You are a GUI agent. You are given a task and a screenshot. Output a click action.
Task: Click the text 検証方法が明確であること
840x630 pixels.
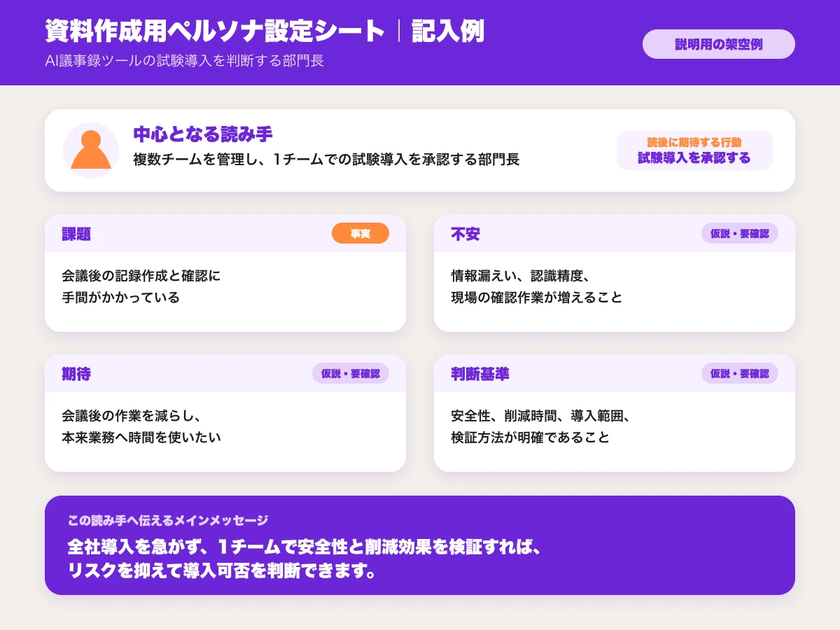click(531, 437)
